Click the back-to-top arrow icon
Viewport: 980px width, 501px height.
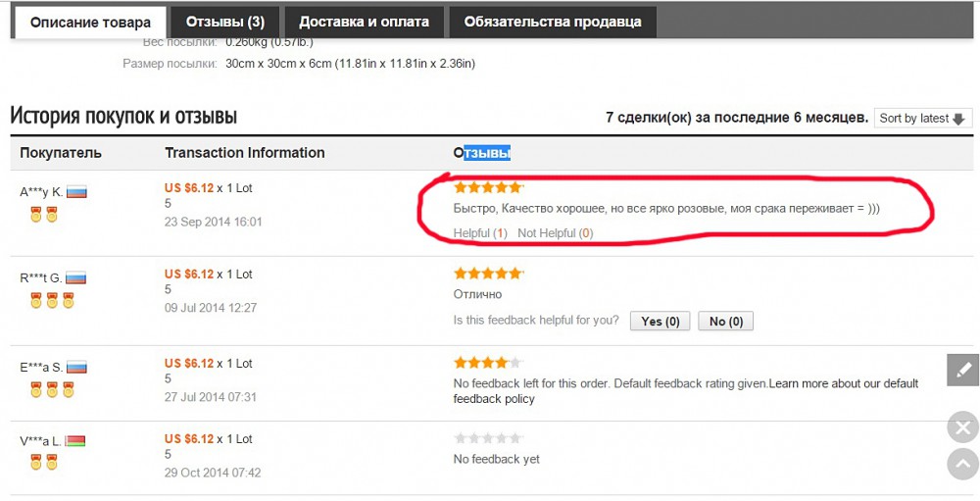963,464
